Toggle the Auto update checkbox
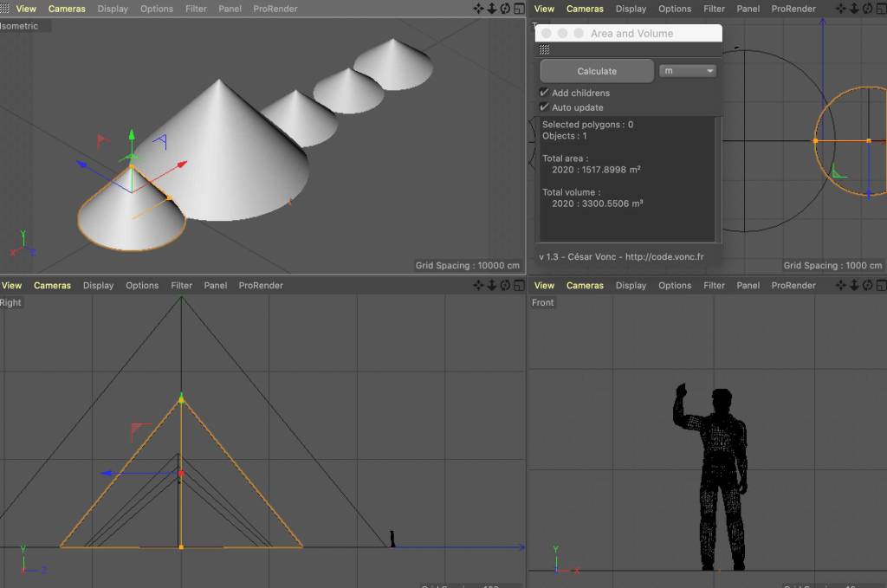This screenshot has height=588, width=887. [x=545, y=107]
